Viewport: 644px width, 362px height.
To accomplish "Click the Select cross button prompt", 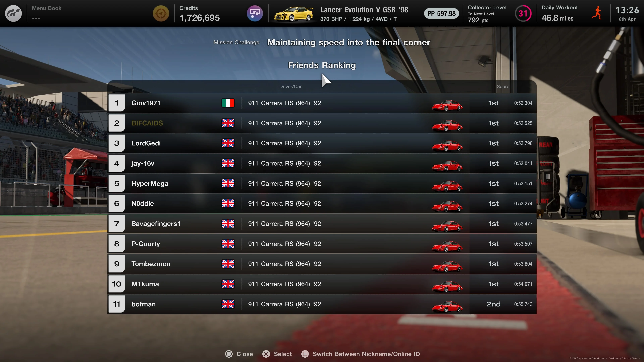I will [x=277, y=354].
